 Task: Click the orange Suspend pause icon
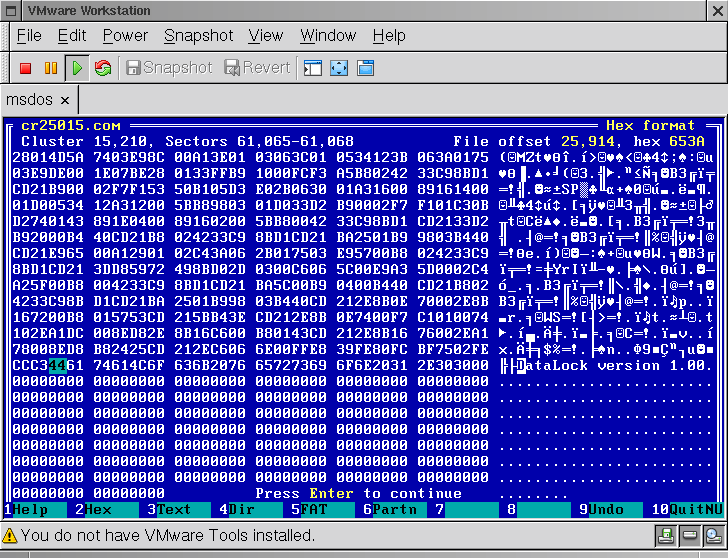click(x=51, y=68)
